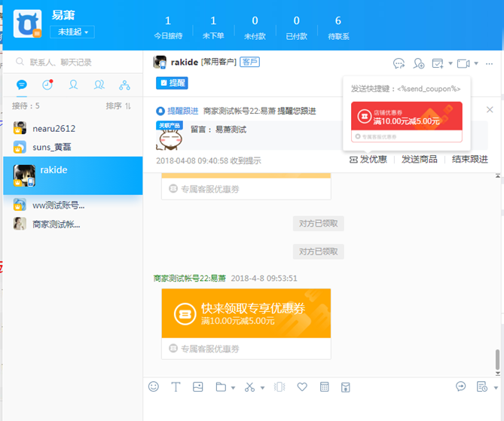This screenshot has width=504, height=421.
Task: Open the 未挂起 status dropdown
Action: [72, 32]
